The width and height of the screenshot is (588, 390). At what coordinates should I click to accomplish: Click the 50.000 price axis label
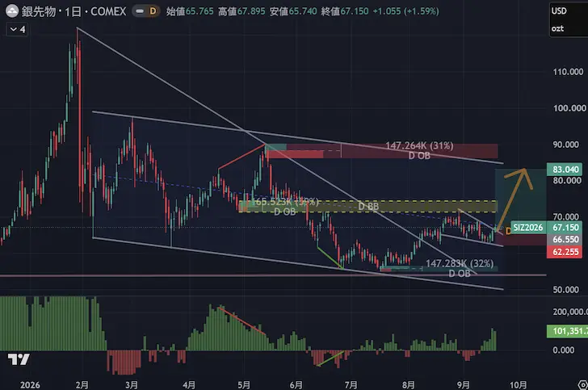(568, 290)
